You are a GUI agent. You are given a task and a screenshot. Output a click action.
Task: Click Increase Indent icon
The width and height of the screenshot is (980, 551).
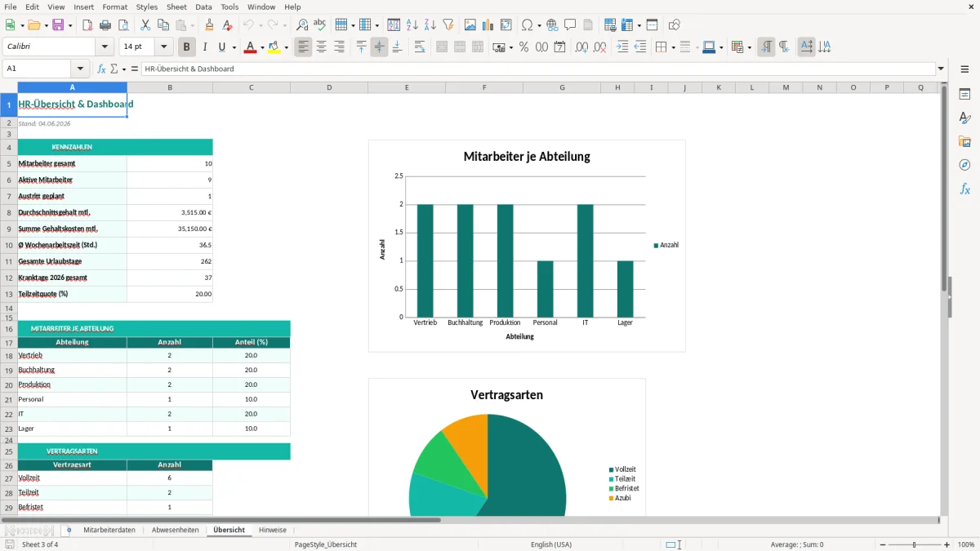point(622,47)
